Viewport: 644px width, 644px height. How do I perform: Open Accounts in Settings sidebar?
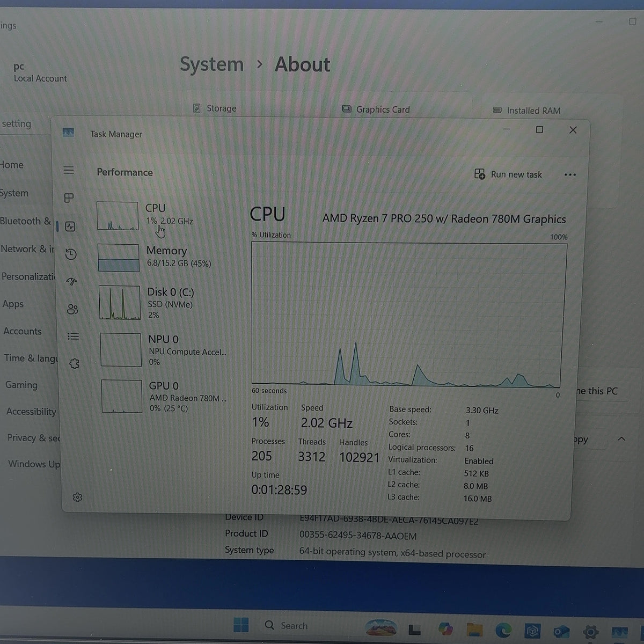23,331
